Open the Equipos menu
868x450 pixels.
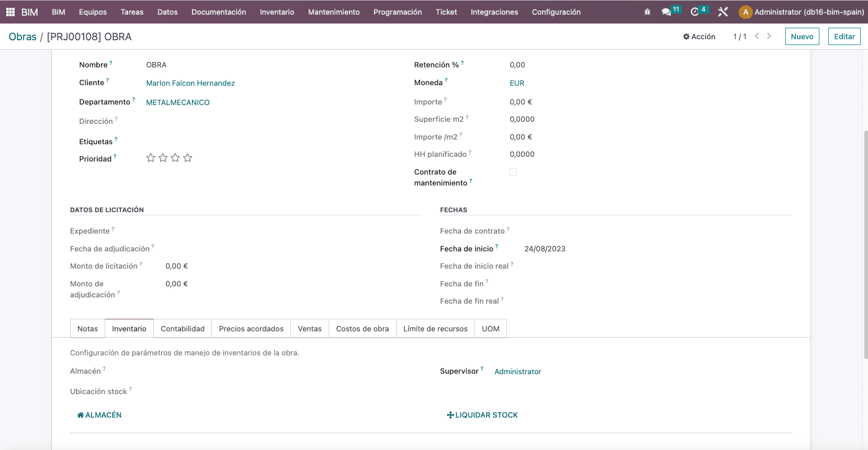[93, 11]
